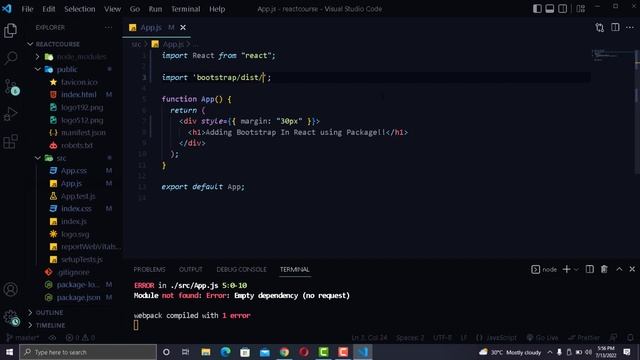Open the Help menu

pos(217,9)
